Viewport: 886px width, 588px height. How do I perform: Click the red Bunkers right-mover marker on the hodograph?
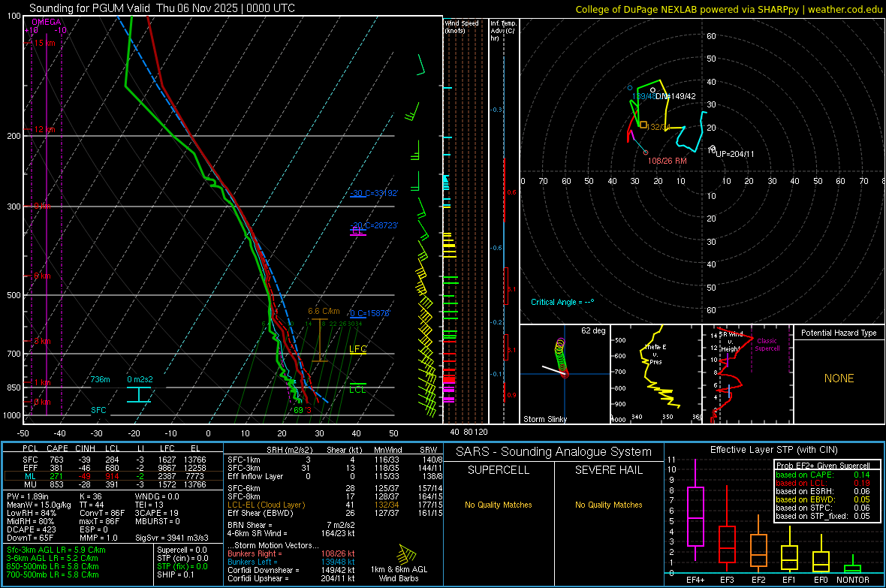click(x=646, y=152)
